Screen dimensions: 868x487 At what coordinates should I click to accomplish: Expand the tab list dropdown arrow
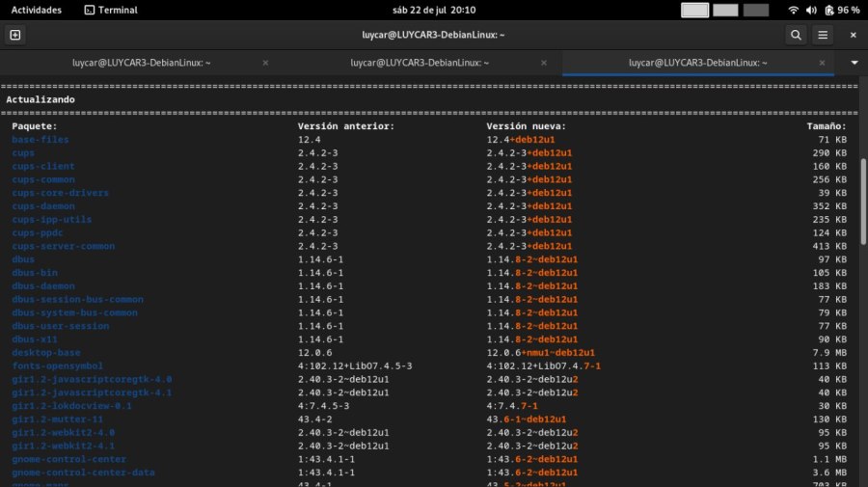coord(854,63)
